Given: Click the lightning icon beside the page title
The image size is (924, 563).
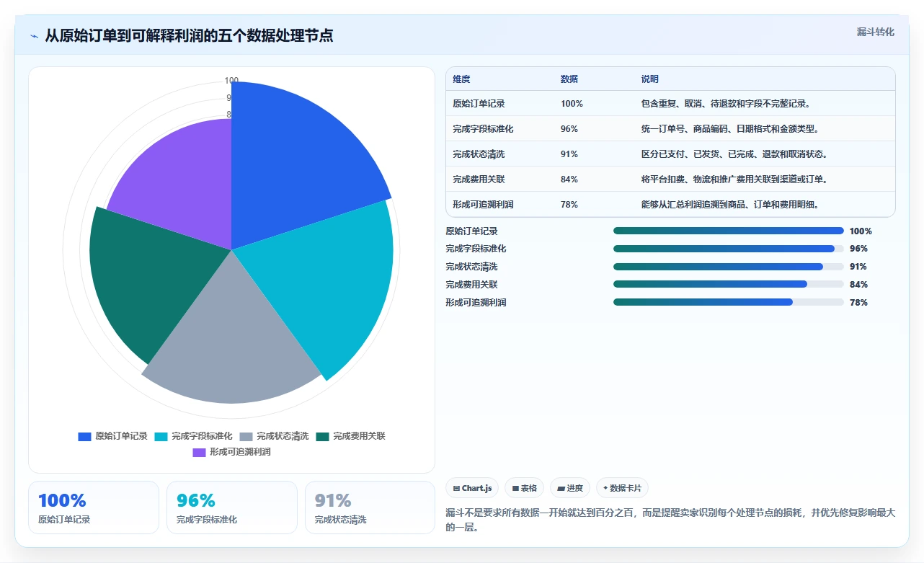Looking at the screenshot, I should (34, 36).
